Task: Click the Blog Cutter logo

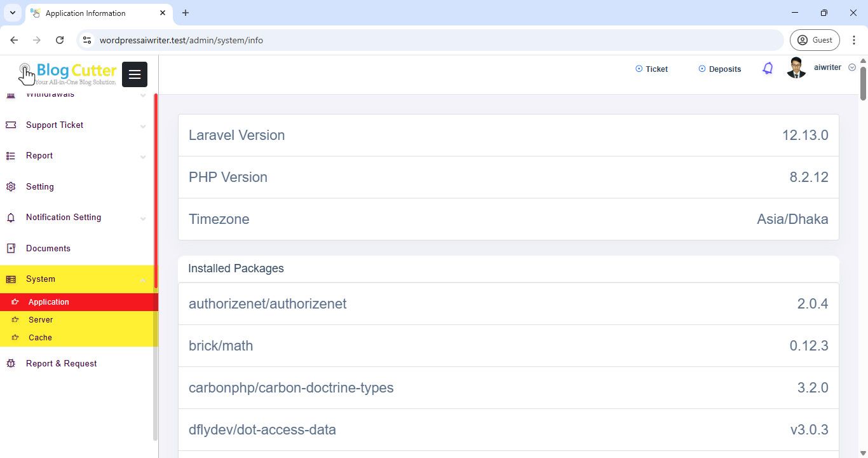Action: (68, 74)
